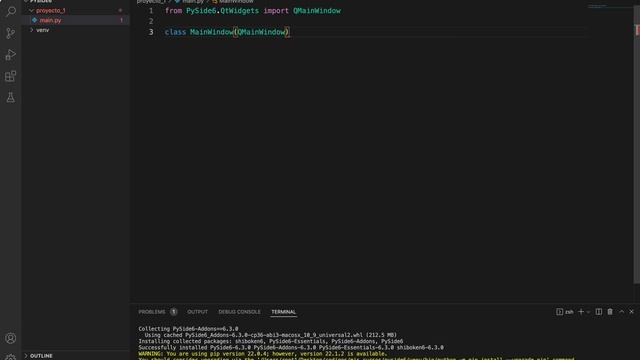The width and height of the screenshot is (640, 360).
Task: Click the editor minimap
Action: 610,7
